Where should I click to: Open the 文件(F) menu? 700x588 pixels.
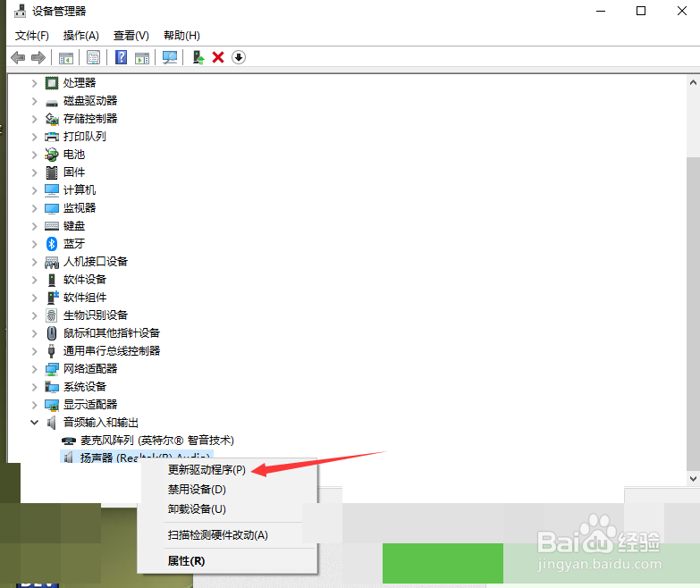31,35
